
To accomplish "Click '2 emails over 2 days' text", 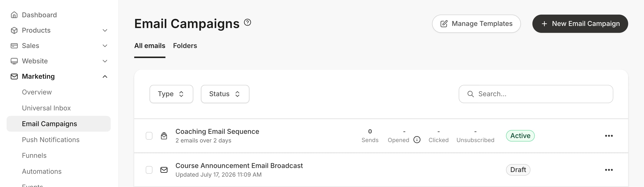I will pyautogui.click(x=203, y=141).
